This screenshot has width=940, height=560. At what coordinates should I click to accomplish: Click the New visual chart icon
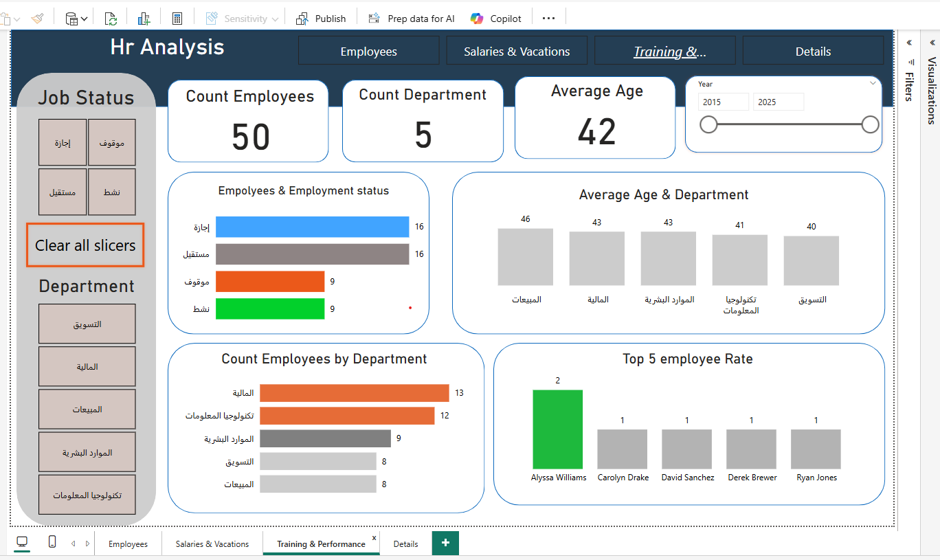[x=144, y=19]
